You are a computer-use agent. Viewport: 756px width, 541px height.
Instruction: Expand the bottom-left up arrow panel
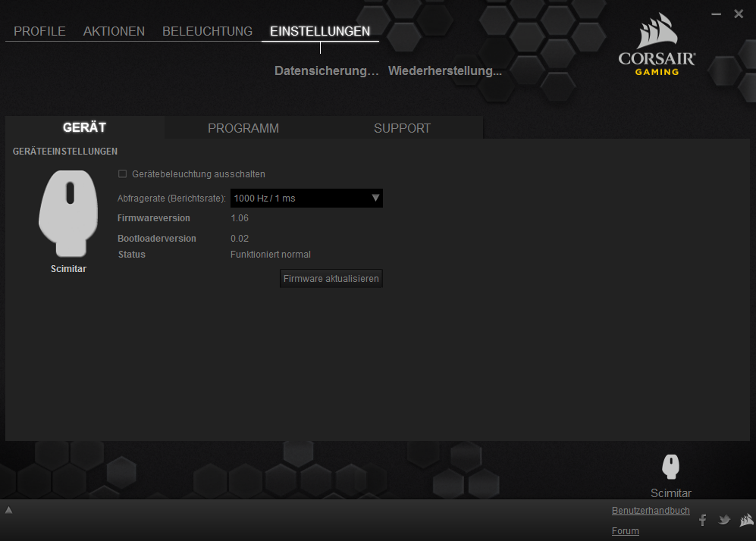pyautogui.click(x=8, y=510)
